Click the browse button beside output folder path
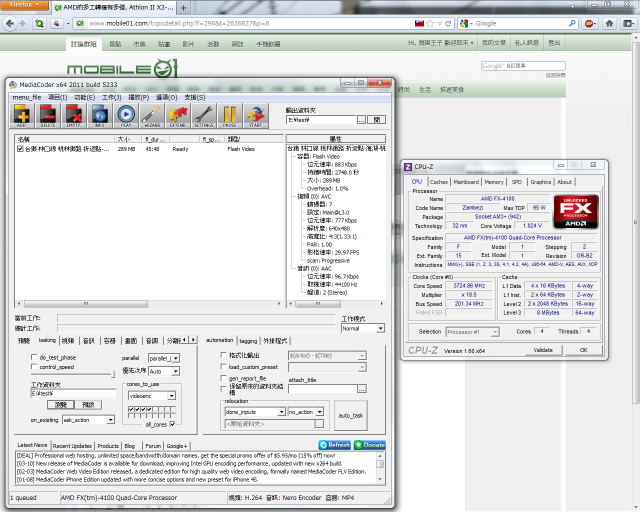Viewport: 640px width, 512px height. tap(362, 120)
